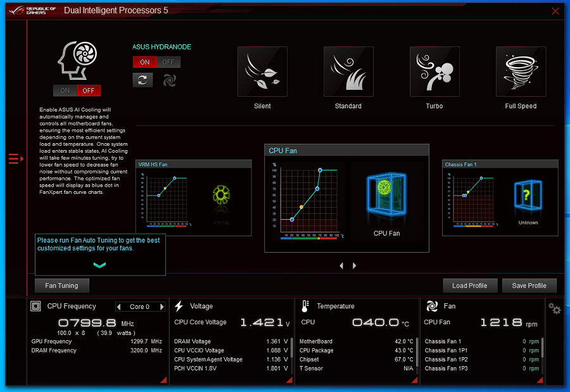Click the Chassis Fan 1P3 row

pyautogui.click(x=482, y=369)
